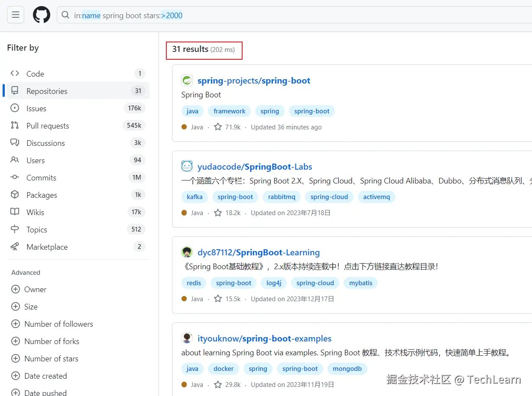Click the kafka topic tag
532x396 pixels.
tap(195, 197)
